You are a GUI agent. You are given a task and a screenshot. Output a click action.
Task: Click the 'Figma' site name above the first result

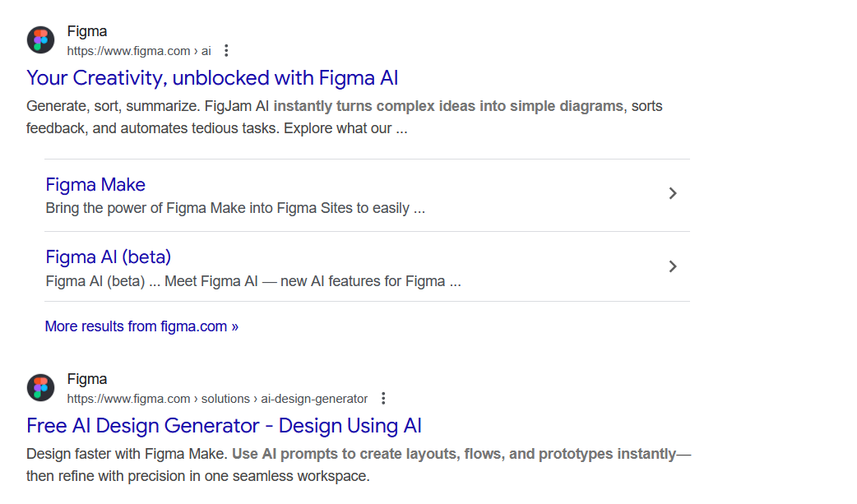[87, 31]
